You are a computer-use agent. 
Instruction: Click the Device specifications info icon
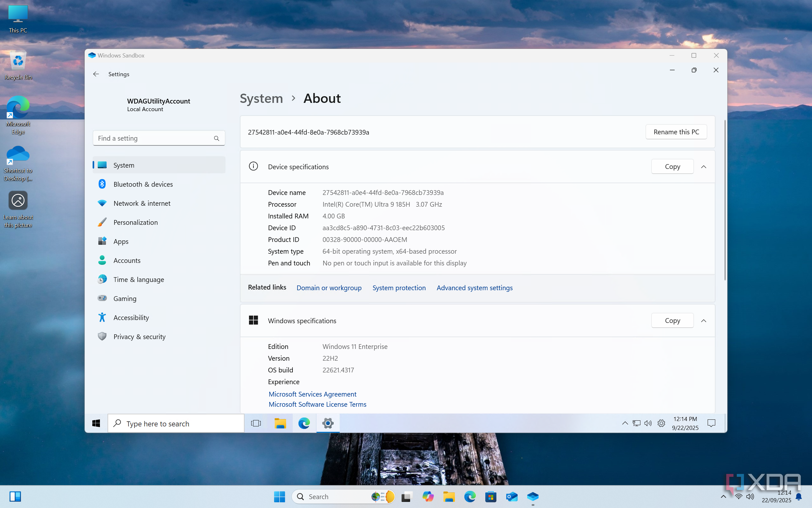[253, 166]
